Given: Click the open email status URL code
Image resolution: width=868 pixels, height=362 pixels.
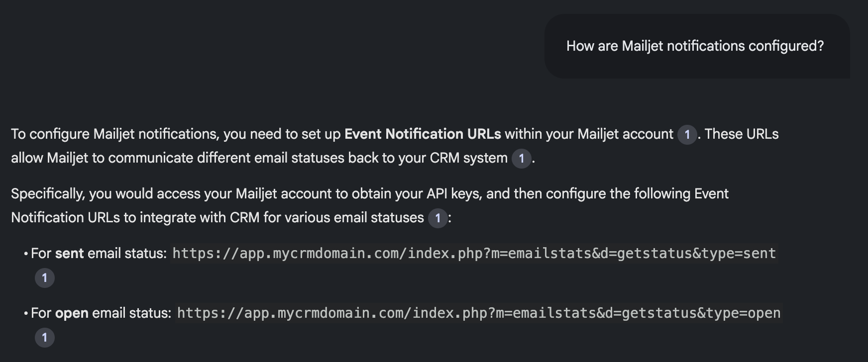Looking at the screenshot, I should [479, 313].
